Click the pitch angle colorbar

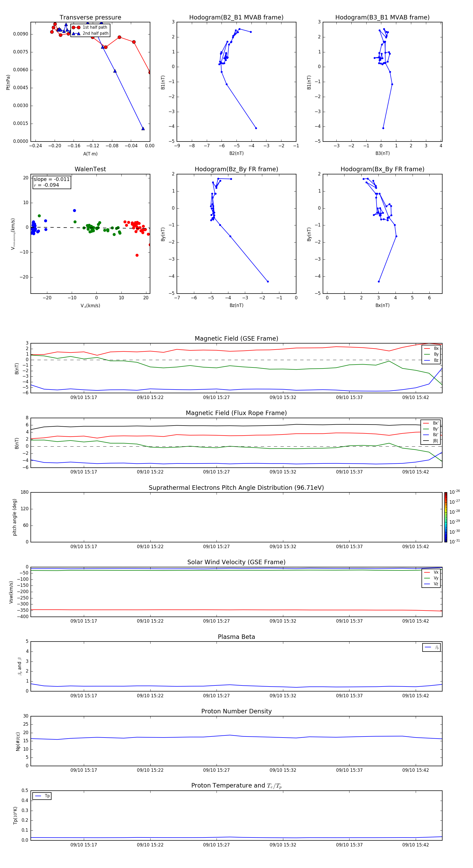click(x=446, y=517)
